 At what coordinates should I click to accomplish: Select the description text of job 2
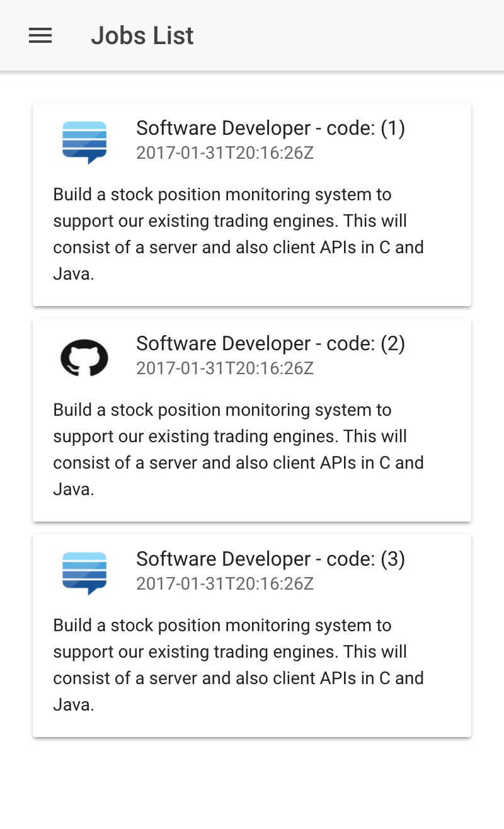click(x=239, y=449)
